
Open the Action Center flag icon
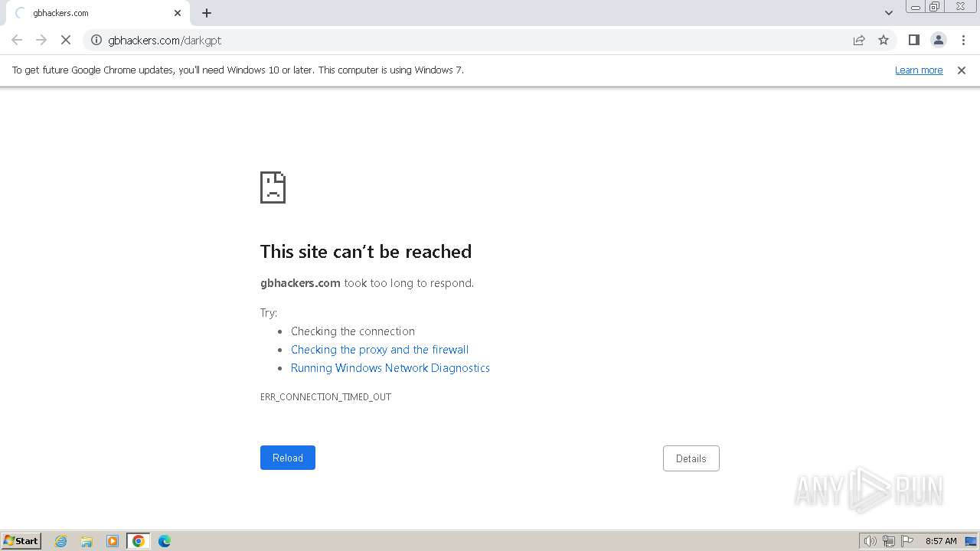point(907,541)
